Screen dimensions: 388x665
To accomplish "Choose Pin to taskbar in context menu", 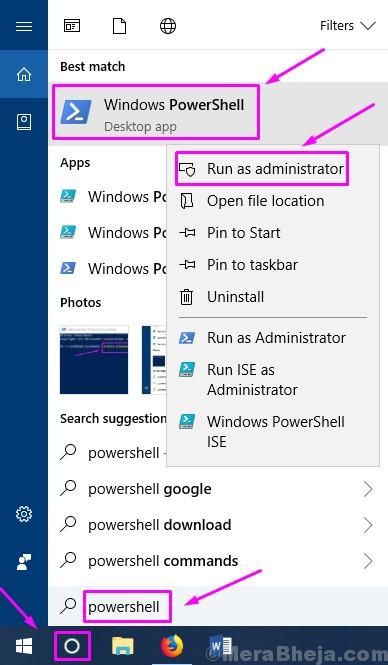I will 273,265.
